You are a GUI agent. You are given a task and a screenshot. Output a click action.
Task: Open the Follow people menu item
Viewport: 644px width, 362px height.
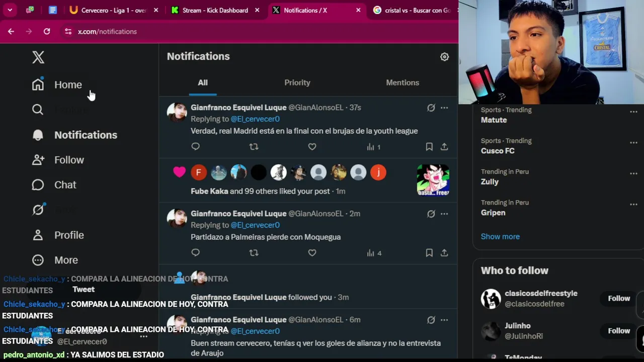58,160
